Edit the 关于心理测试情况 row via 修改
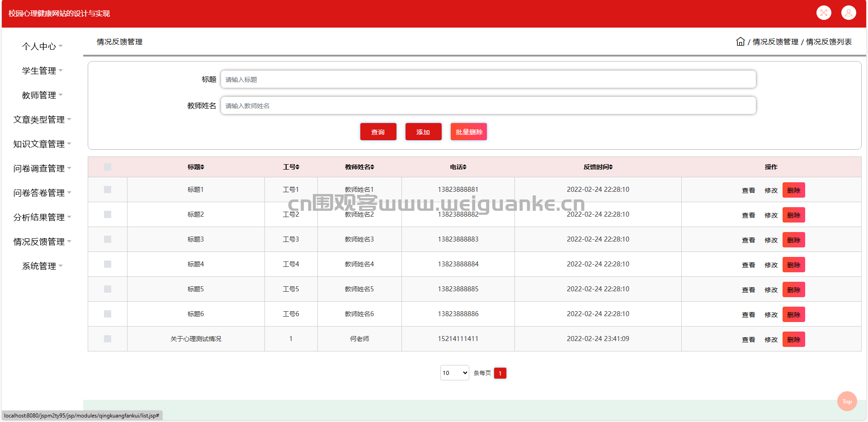 tap(771, 340)
